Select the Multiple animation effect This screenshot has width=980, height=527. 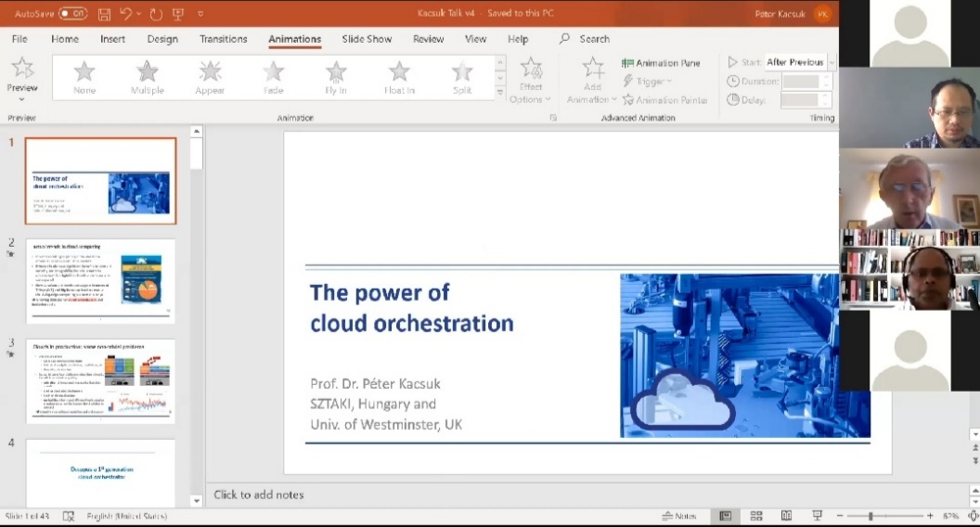(148, 78)
